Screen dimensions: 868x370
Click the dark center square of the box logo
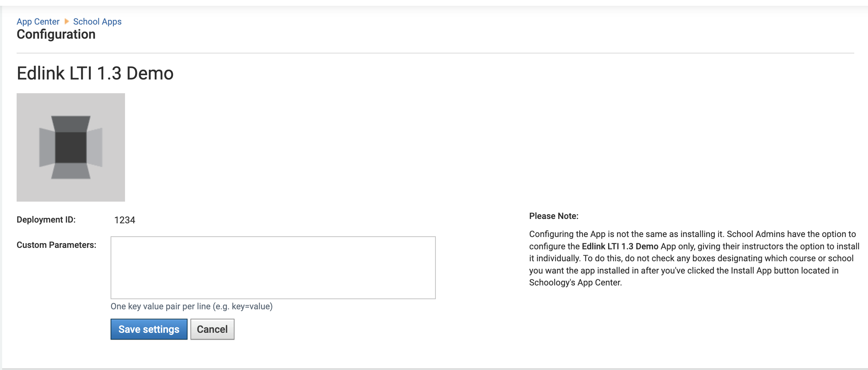tap(70, 148)
